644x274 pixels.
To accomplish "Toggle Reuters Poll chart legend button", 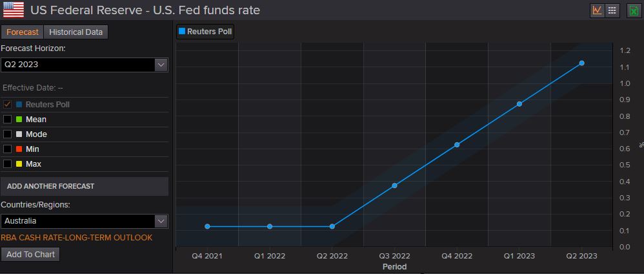I will point(205,31).
